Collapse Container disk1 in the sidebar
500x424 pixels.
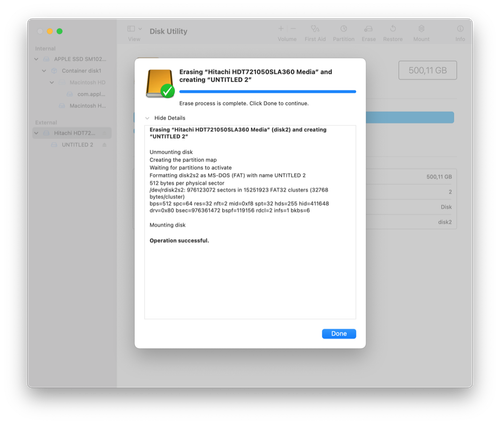click(44, 71)
